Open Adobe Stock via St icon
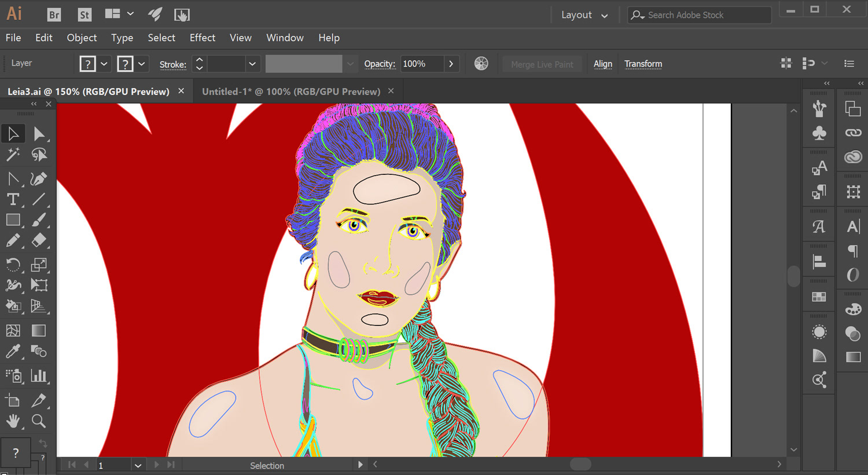Screen dimensions: 868x475 (x=84, y=15)
